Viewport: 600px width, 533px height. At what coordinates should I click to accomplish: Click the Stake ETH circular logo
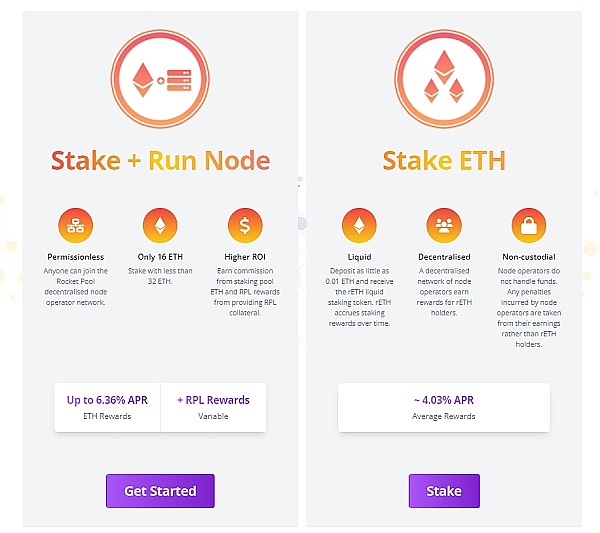pyautogui.click(x=443, y=78)
